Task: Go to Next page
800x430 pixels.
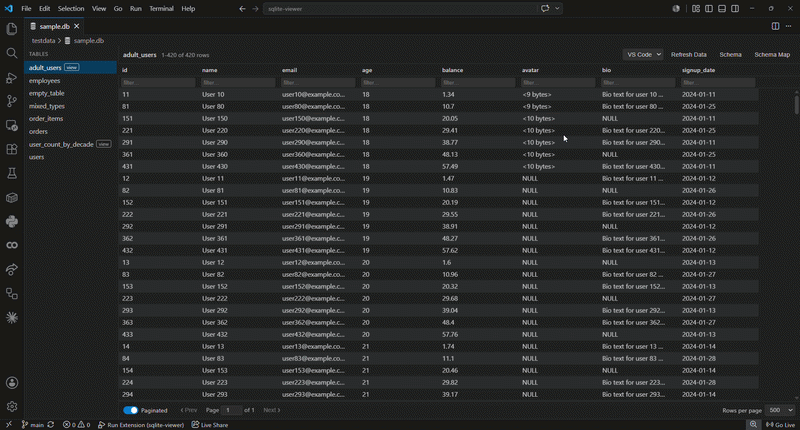Action: (x=271, y=410)
